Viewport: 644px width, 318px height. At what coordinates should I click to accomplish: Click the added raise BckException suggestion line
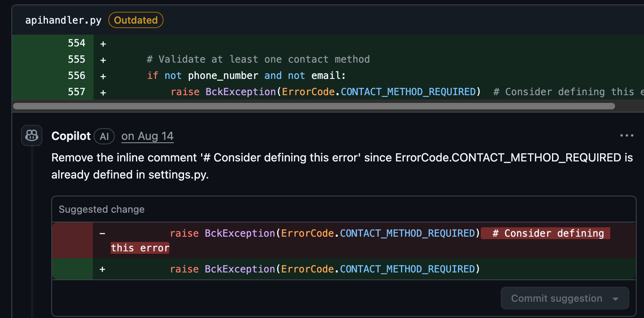(325, 269)
